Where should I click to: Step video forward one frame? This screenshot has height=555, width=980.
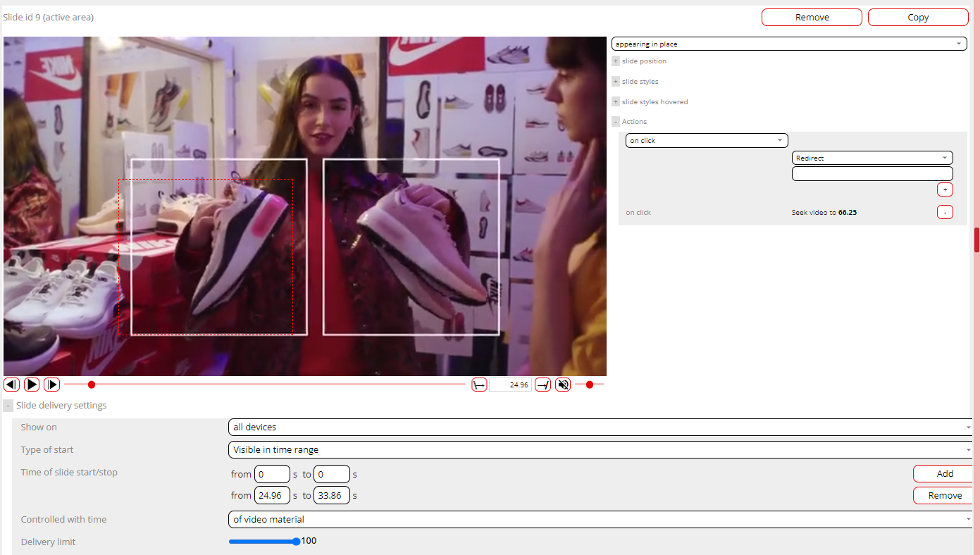52,385
